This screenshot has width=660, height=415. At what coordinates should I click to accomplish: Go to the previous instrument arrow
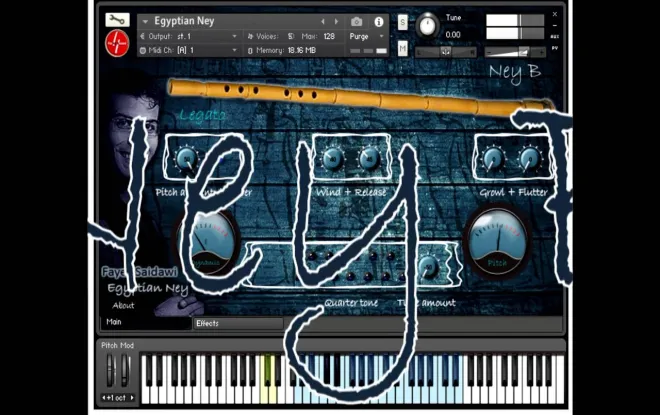tap(322, 21)
